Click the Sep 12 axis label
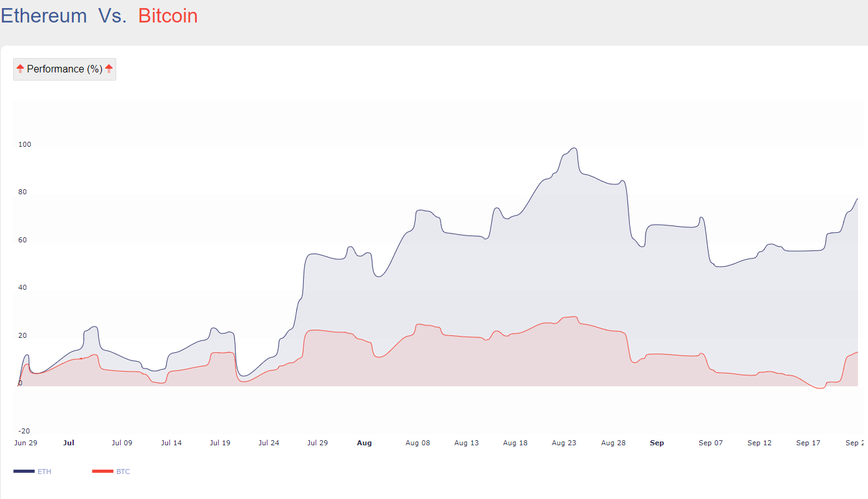The height and width of the screenshot is (499, 868). (759, 443)
